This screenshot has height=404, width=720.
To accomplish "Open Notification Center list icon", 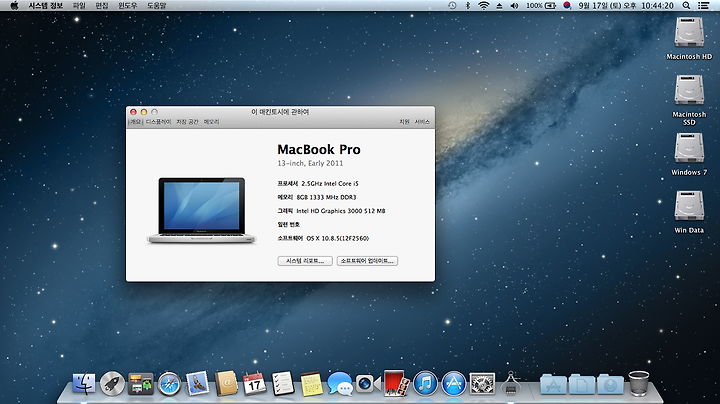I will tap(703, 6).
